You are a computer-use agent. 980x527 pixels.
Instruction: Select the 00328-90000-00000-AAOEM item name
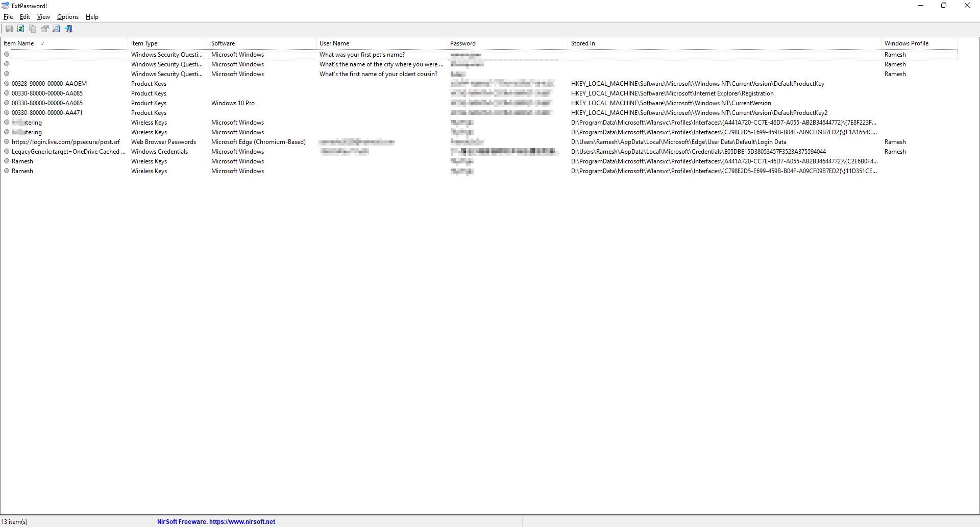click(x=49, y=84)
